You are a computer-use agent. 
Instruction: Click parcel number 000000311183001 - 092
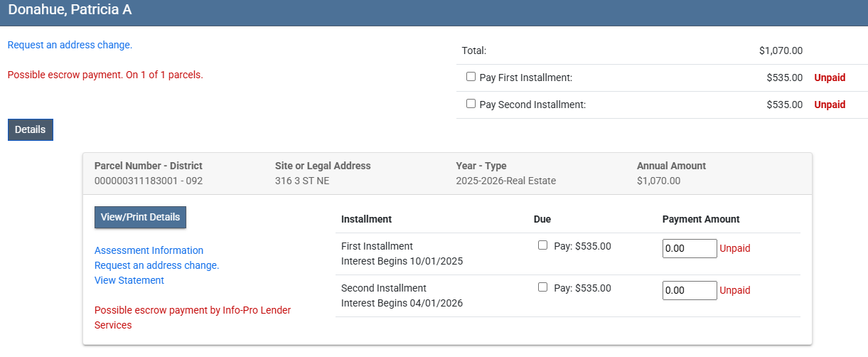(x=148, y=181)
